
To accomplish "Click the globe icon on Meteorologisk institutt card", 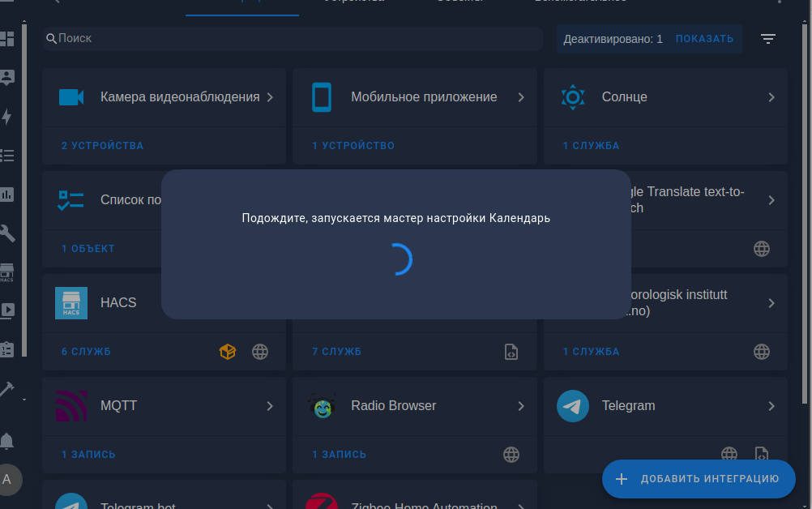I will [761, 352].
